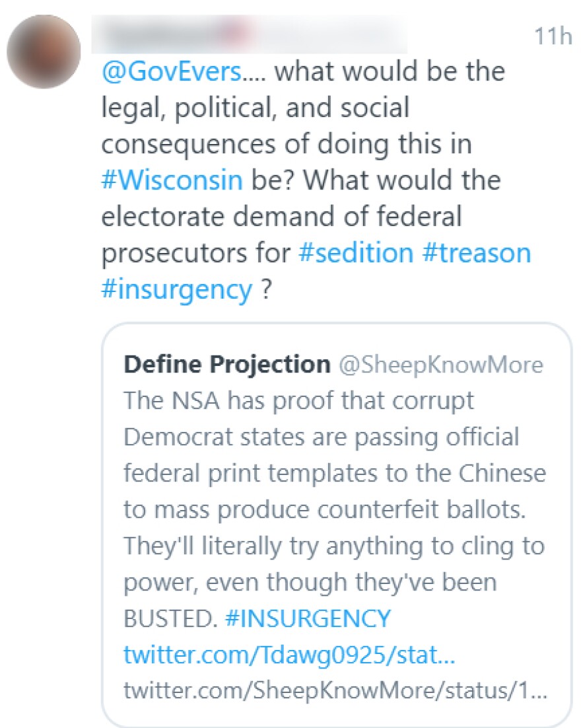Open the blurred profile avatar picture
The width and height of the screenshot is (581, 728).
click(x=43, y=52)
